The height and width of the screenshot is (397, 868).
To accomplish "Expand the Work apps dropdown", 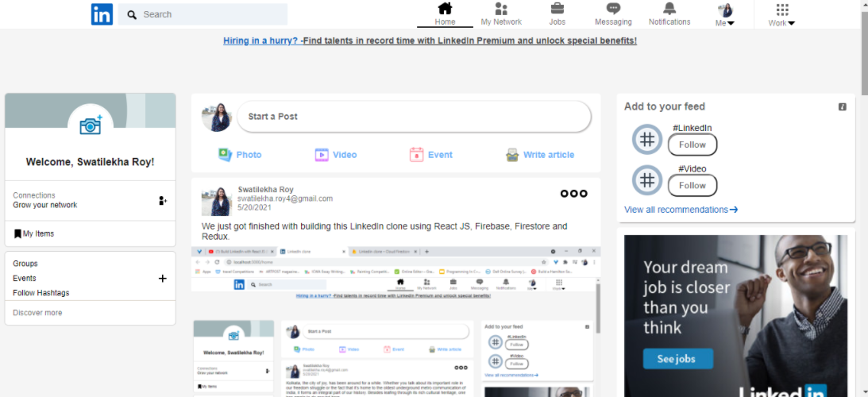I will tap(781, 15).
